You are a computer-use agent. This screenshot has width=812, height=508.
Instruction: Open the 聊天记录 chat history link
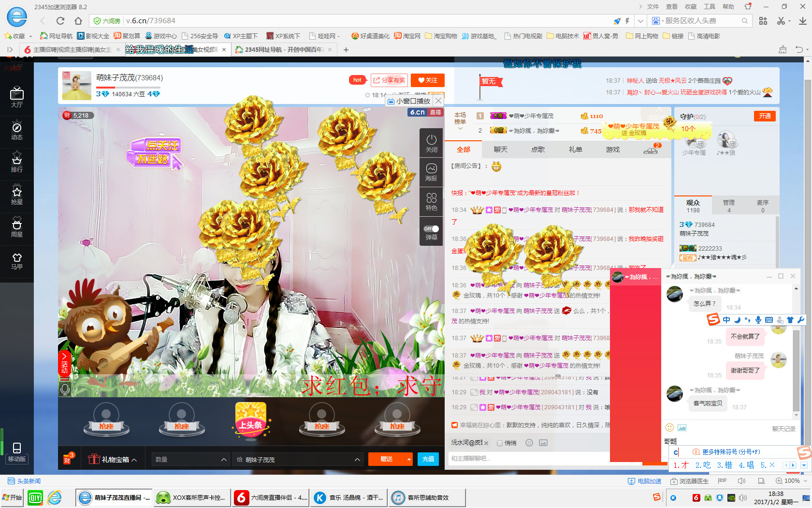783,429
